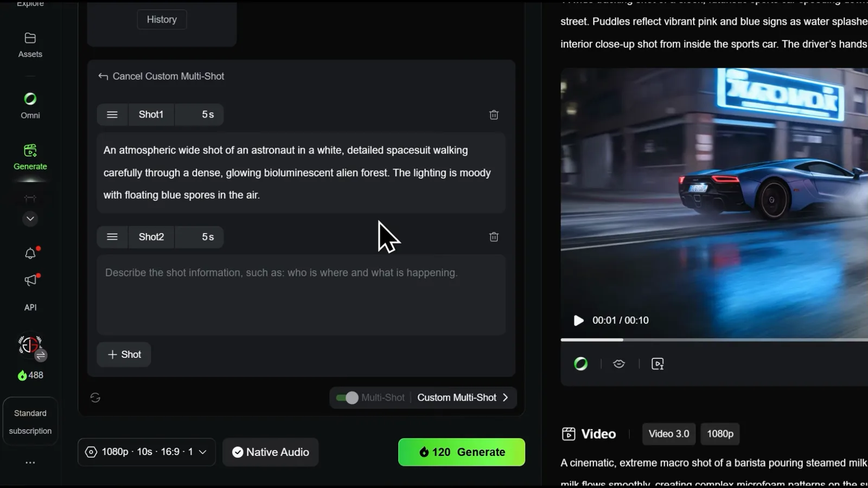Click the Shot2 description input field
Screen dimensions: 868x488
coord(301,294)
